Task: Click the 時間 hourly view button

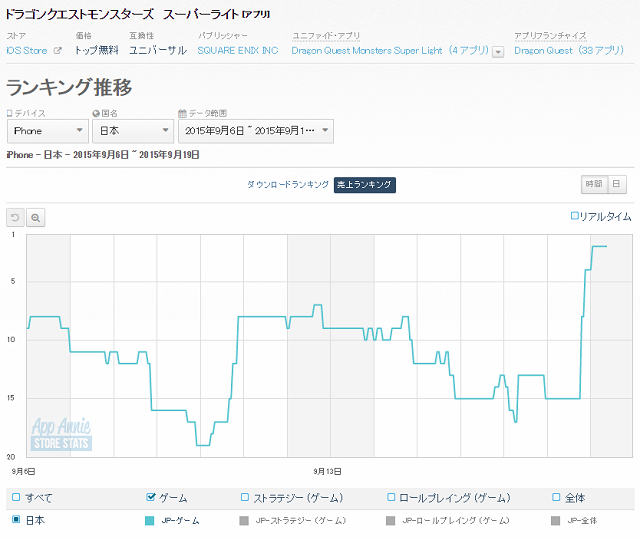Action: [x=594, y=184]
